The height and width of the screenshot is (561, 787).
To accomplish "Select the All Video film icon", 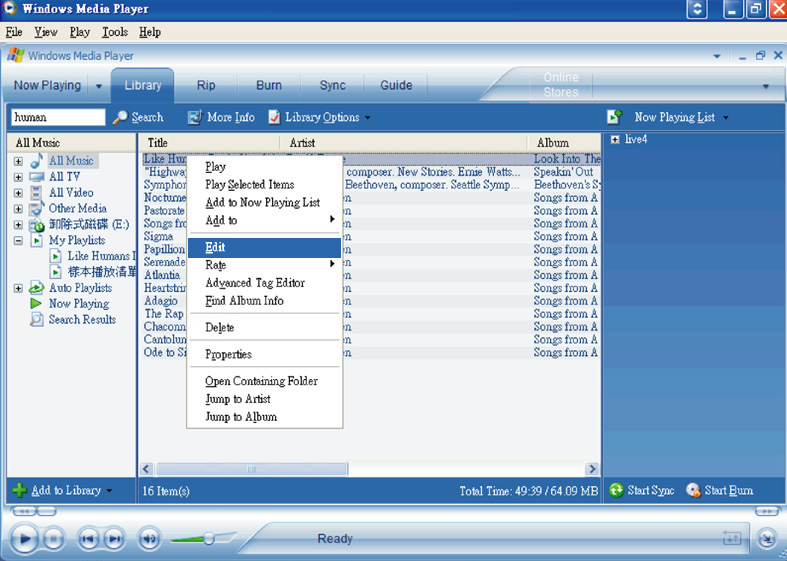I will click(36, 193).
